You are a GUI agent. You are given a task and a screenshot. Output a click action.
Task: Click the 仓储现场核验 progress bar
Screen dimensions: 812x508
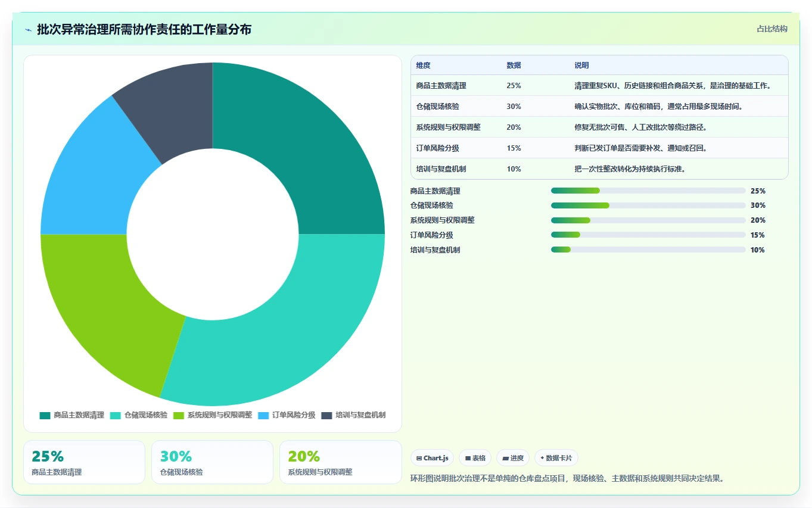[x=648, y=205]
